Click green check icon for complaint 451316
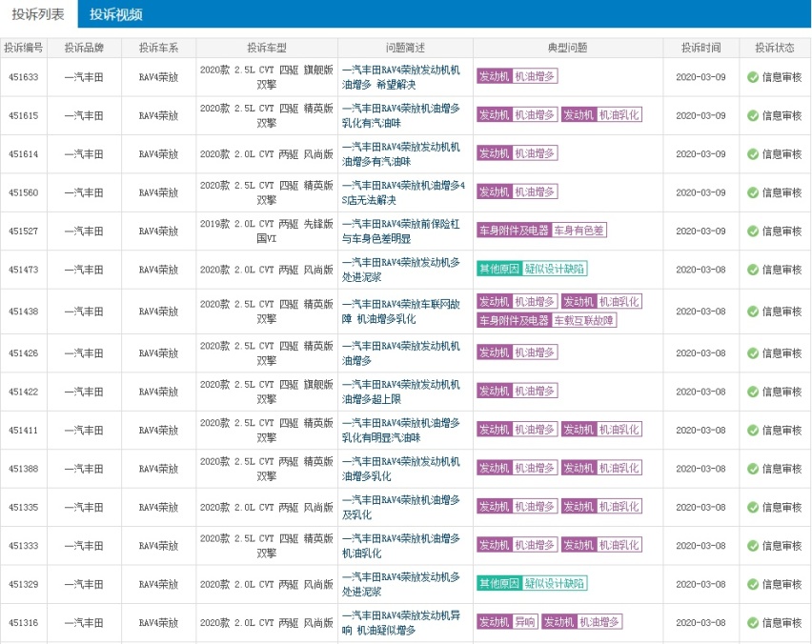812x644 pixels. [x=753, y=623]
